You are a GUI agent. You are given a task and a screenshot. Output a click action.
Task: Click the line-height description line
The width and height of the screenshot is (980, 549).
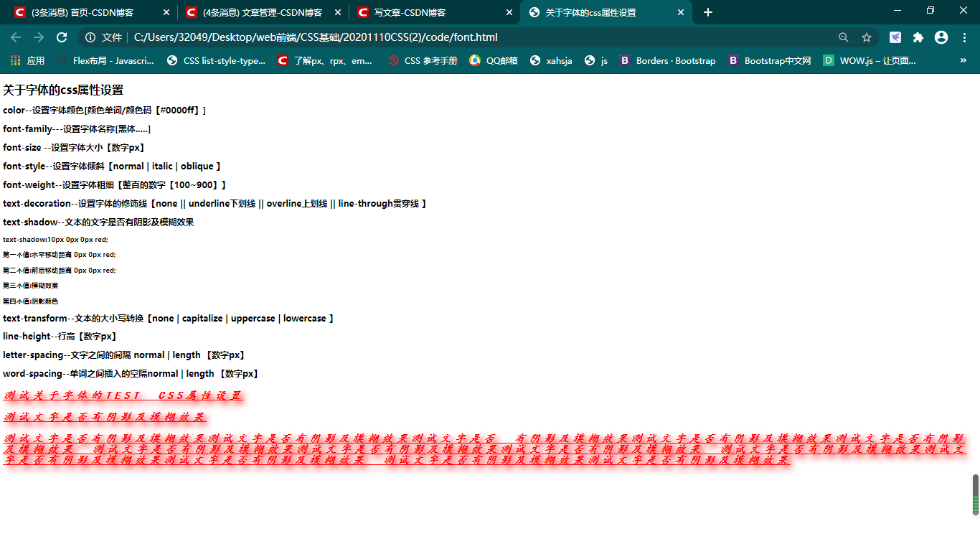tap(60, 337)
